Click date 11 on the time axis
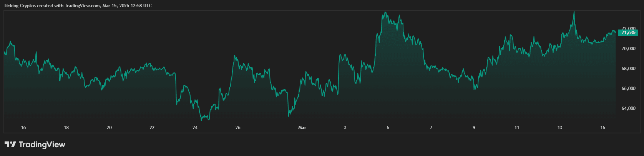The width and height of the screenshot is (644, 156). coord(517,128)
